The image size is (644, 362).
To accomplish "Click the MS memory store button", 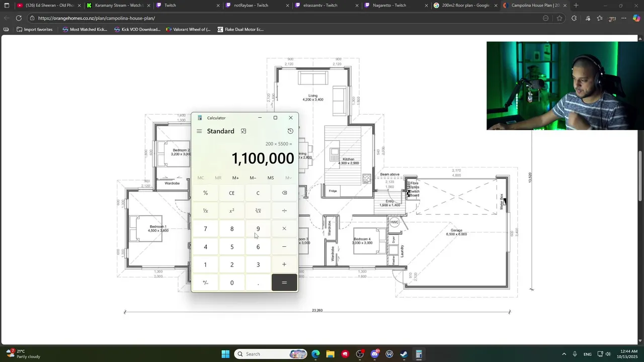I will [271, 178].
